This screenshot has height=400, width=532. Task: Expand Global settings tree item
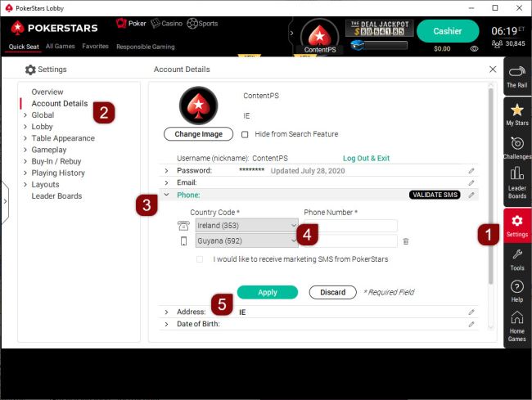pos(25,115)
